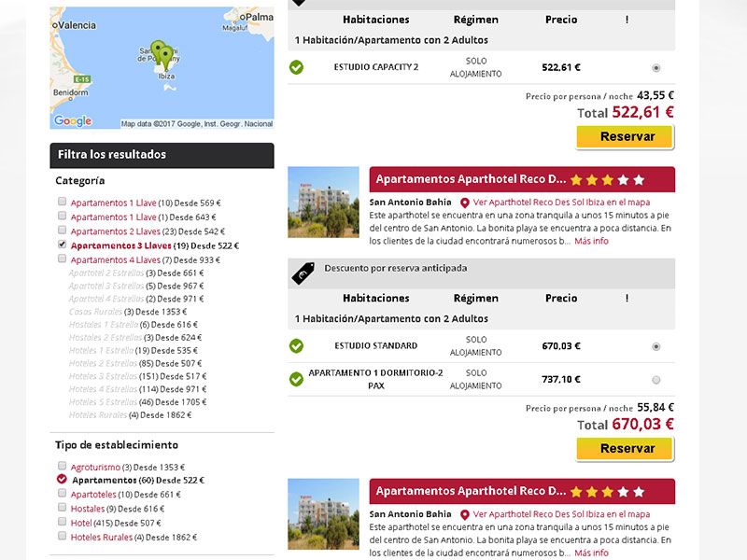Click the first Aparthotel Reco hotel thumbnail
This screenshot has height=560, width=747.
point(323,202)
